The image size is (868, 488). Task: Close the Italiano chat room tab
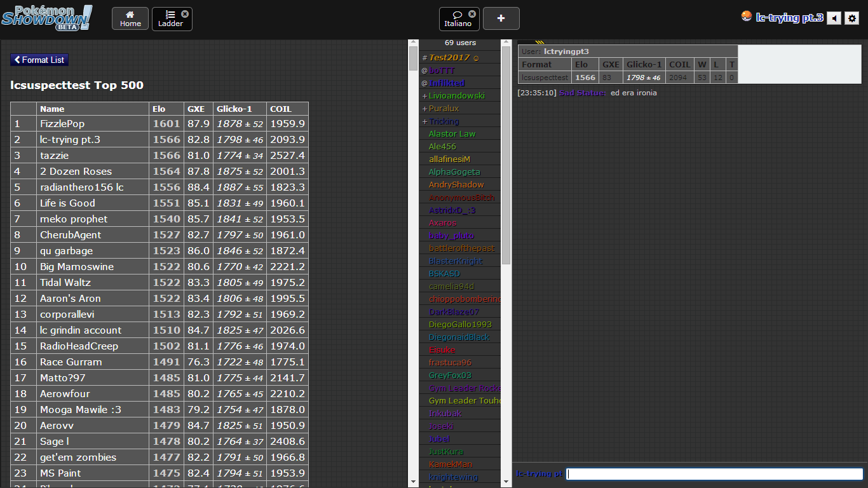click(x=472, y=13)
